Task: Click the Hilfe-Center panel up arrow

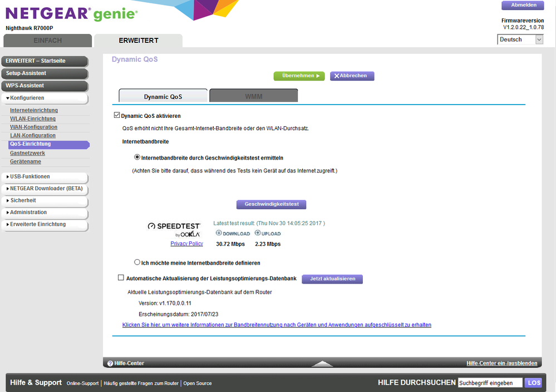Action: 322,363
